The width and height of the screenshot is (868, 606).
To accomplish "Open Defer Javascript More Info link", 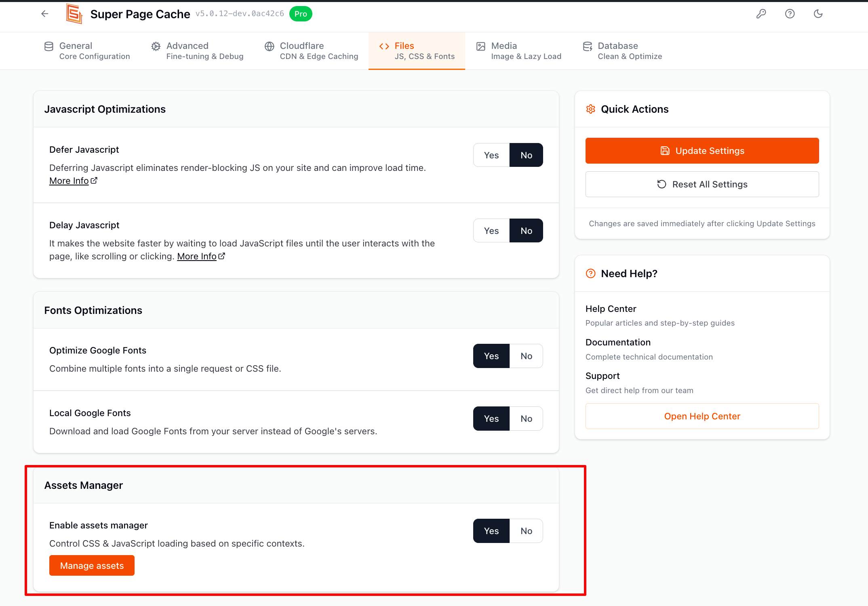I will (x=69, y=181).
